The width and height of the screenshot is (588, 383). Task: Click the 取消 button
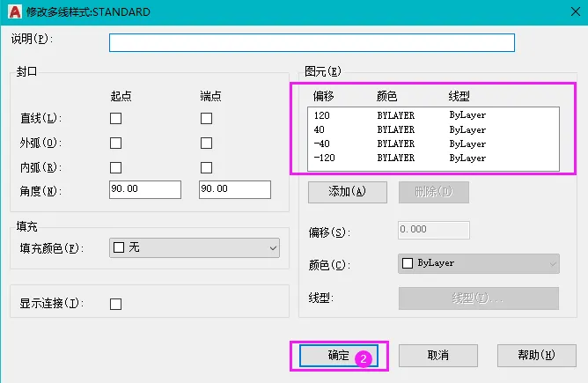[438, 355]
